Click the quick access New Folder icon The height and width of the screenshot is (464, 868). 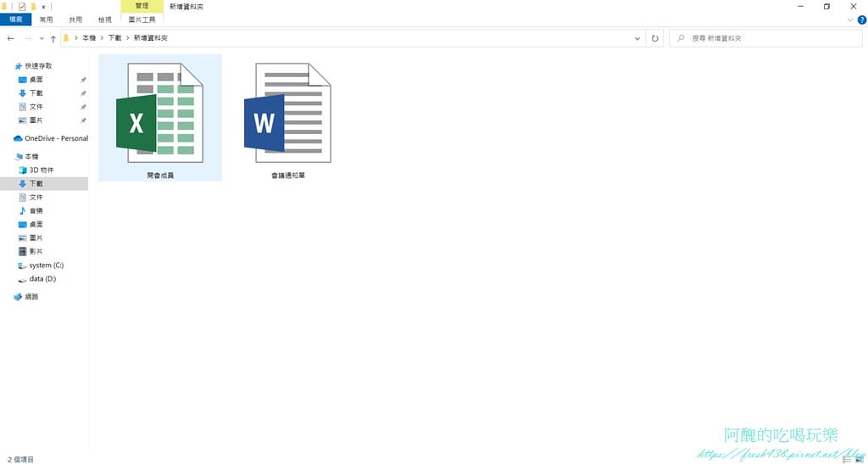point(33,7)
